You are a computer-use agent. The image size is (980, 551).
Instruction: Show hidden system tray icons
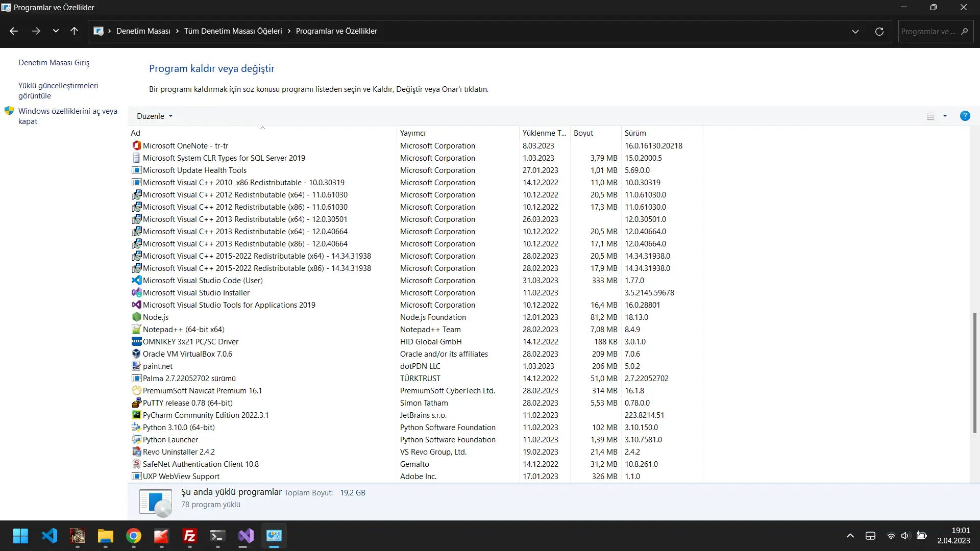[850, 536]
